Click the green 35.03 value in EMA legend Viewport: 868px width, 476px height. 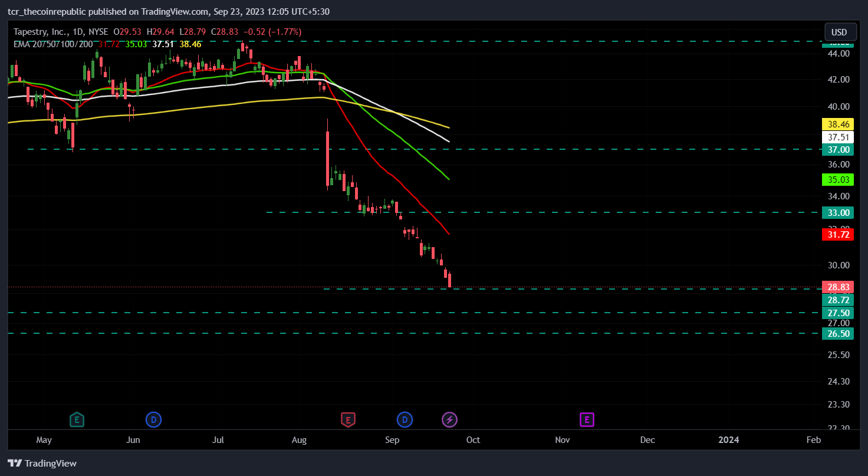[x=136, y=44]
